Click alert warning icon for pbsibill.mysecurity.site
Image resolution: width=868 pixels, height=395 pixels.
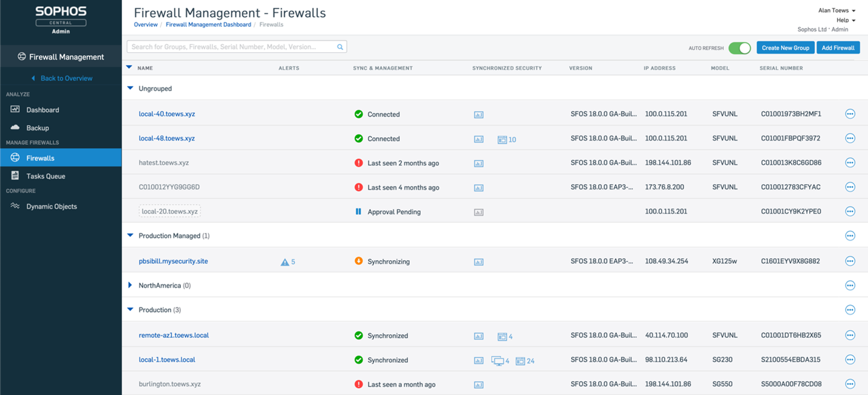coord(285,262)
